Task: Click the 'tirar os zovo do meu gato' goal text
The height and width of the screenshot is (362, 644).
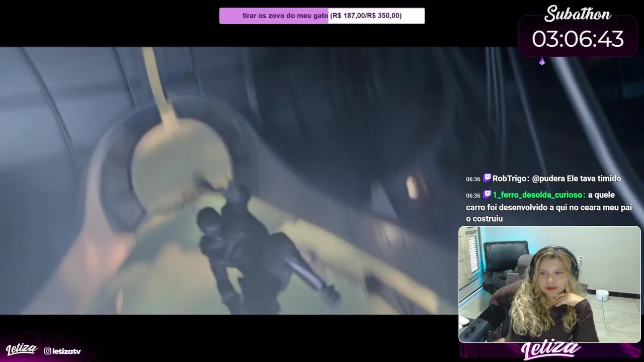Action: tap(285, 16)
